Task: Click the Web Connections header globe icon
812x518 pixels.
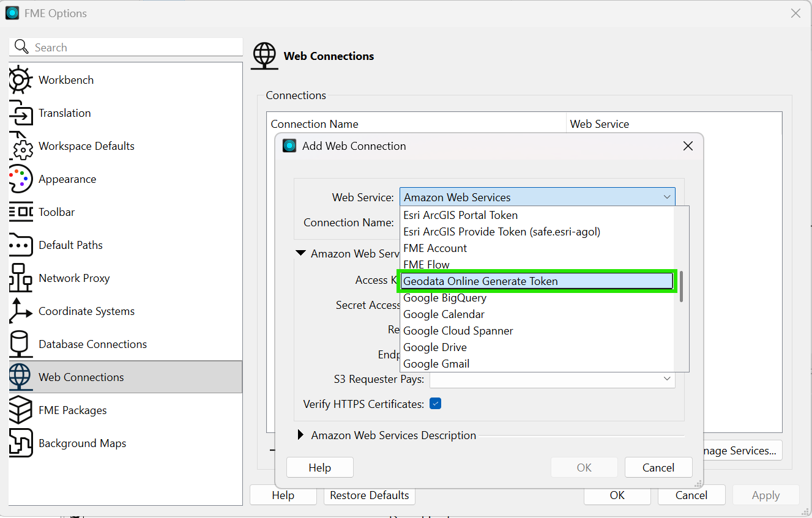Action: [x=264, y=56]
